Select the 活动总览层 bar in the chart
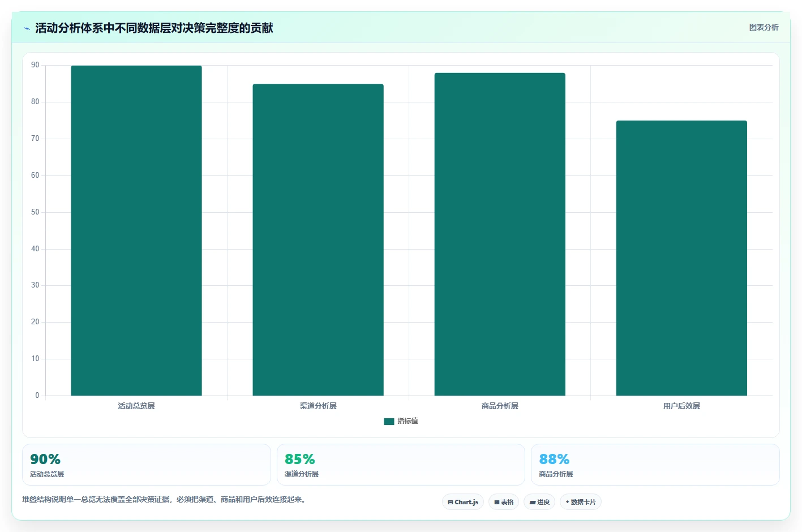This screenshot has height=532, width=802. click(136, 230)
